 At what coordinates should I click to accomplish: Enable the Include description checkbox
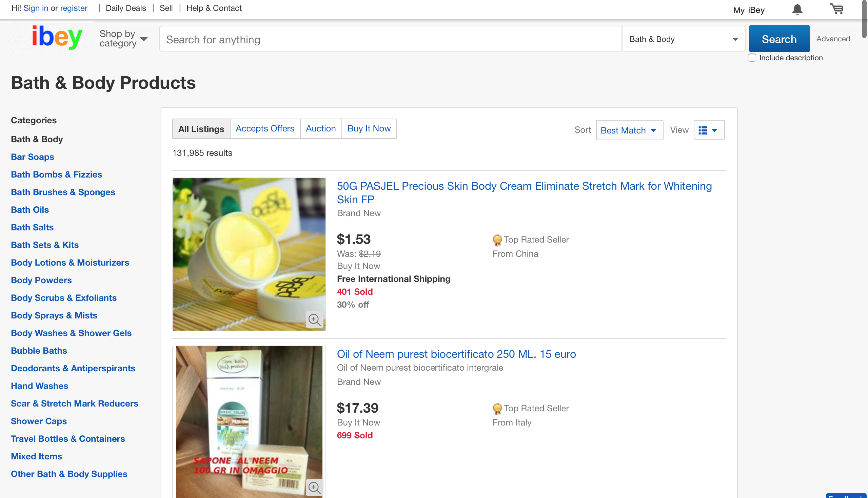(x=752, y=58)
